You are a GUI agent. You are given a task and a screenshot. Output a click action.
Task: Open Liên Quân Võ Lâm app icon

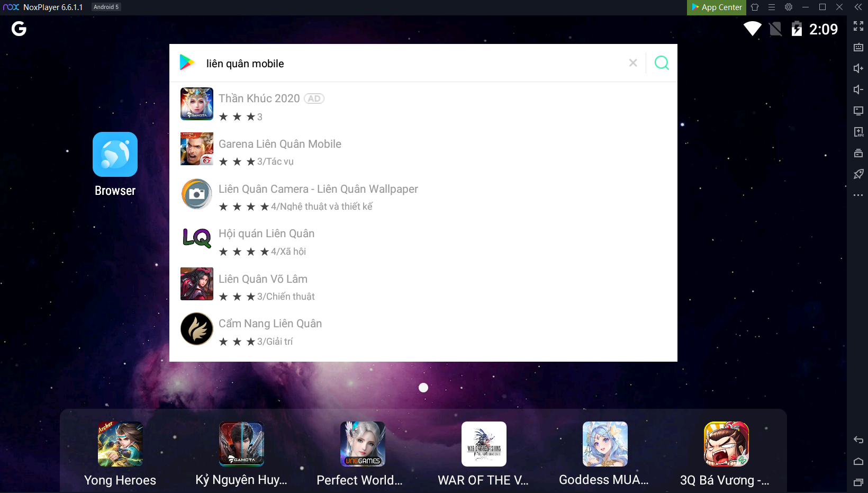(x=197, y=284)
